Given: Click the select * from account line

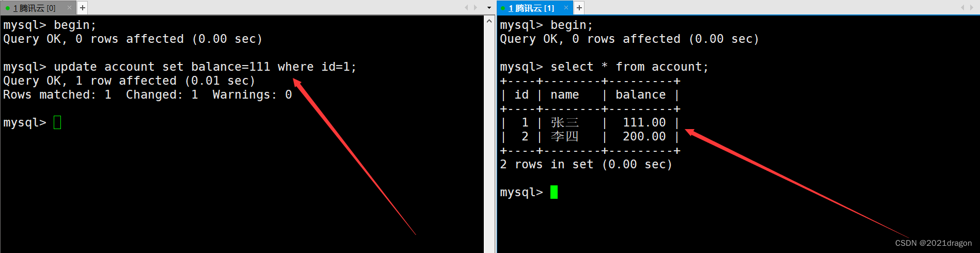Looking at the screenshot, I should tap(604, 67).
